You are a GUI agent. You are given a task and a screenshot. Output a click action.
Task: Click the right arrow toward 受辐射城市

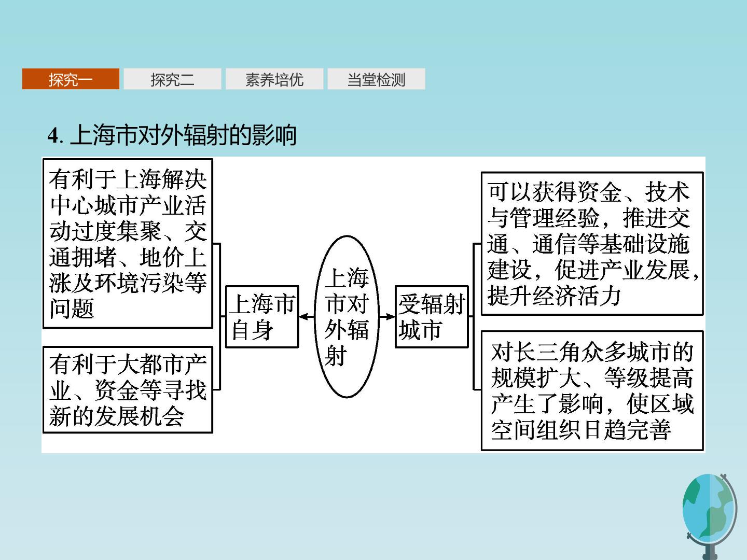click(387, 316)
